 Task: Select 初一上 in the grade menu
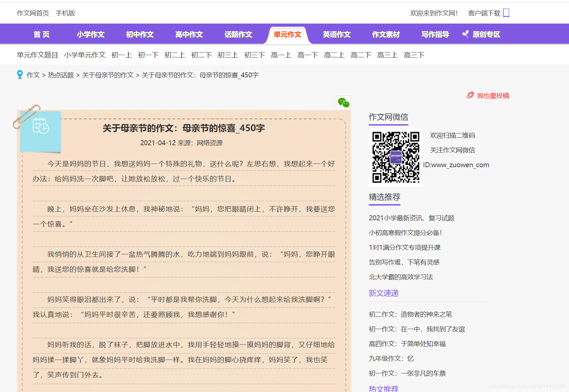(122, 55)
